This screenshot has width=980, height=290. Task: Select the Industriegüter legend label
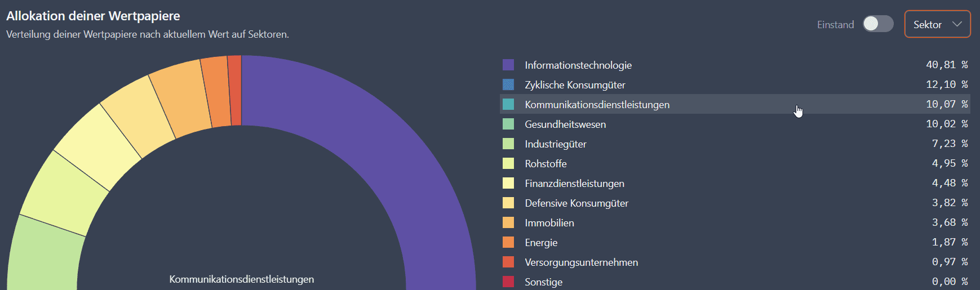(x=556, y=144)
